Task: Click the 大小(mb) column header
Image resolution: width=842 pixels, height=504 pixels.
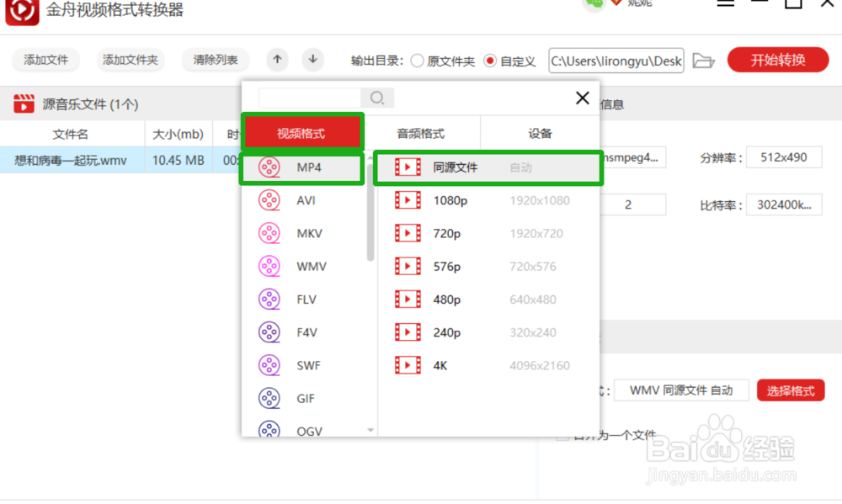Action: pos(179,134)
